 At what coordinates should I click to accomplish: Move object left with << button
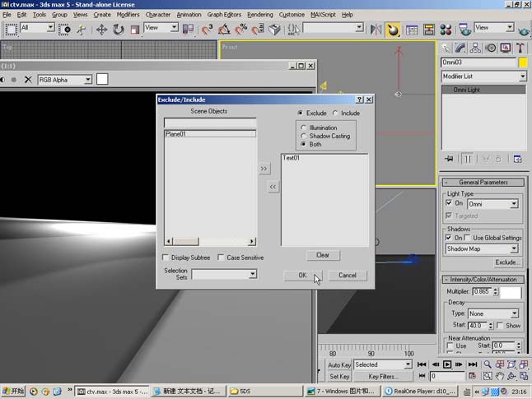click(273, 187)
